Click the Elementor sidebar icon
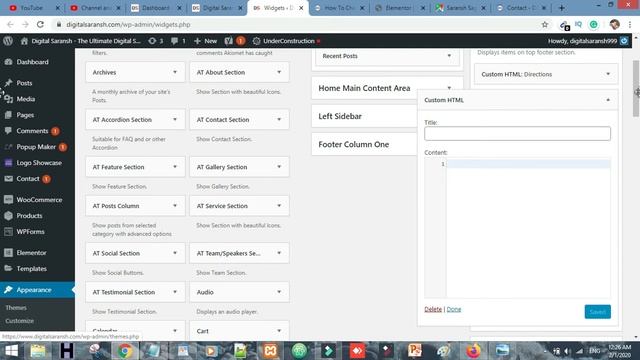This screenshot has height=360, width=640. tap(8, 253)
